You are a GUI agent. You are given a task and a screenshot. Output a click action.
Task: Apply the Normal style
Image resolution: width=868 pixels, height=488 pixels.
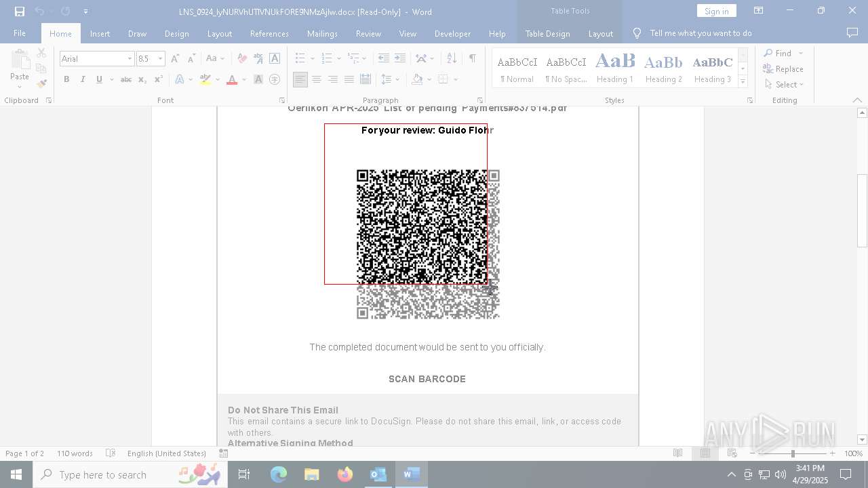pyautogui.click(x=517, y=68)
